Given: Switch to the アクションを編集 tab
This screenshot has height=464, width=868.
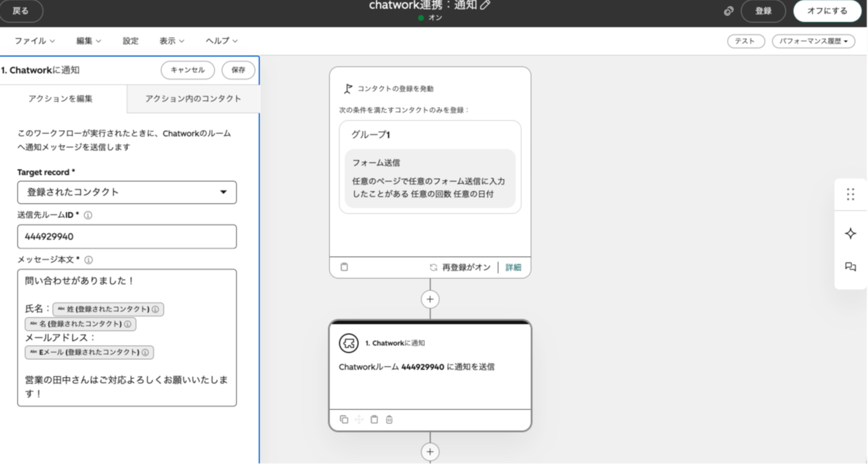Looking at the screenshot, I should [x=61, y=99].
